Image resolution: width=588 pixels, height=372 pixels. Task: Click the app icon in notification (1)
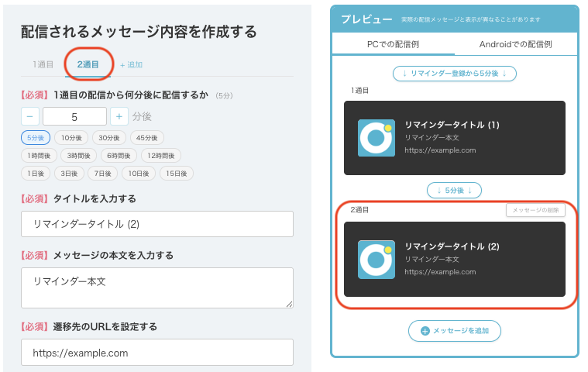click(377, 138)
